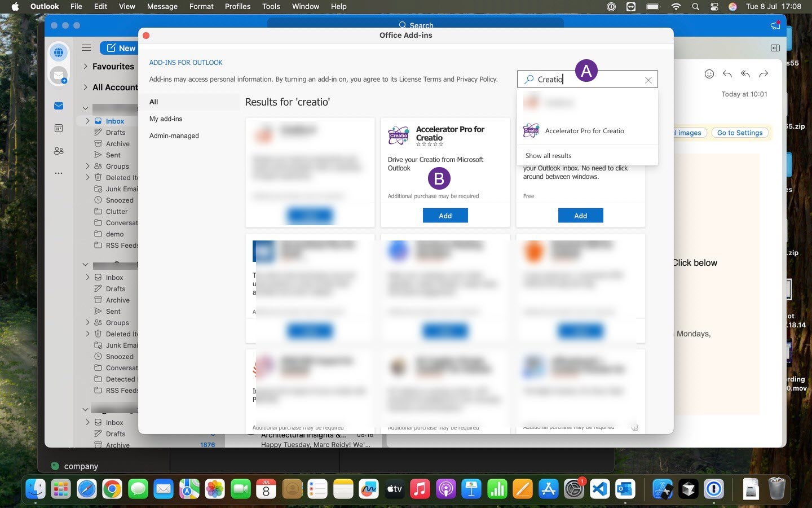Open Outlook icon in the Dock

(625, 489)
